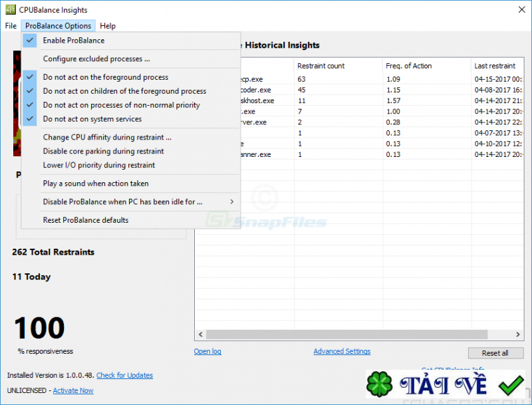The width and height of the screenshot is (532, 405).
Task: Select the row with restraint count 63
Action: 360,79
